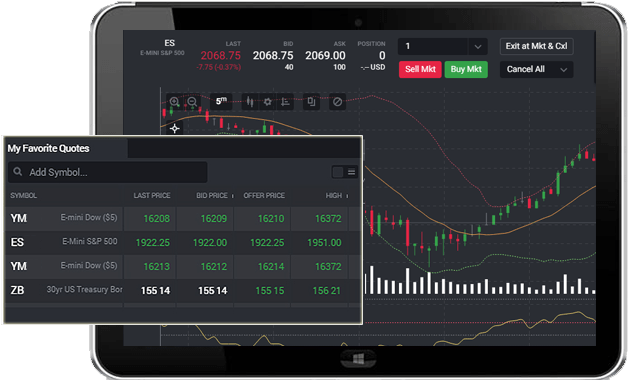
Task: Zoom out of the chart
Action: coord(192,102)
